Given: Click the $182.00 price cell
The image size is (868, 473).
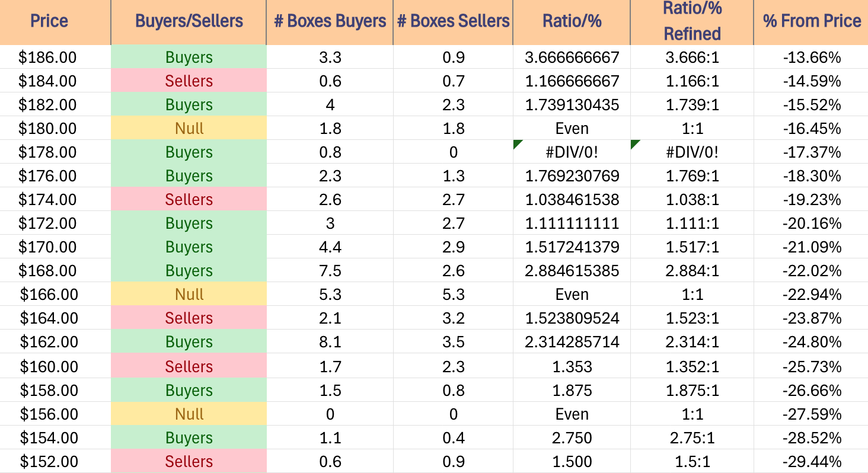Looking at the screenshot, I should tap(55, 105).
